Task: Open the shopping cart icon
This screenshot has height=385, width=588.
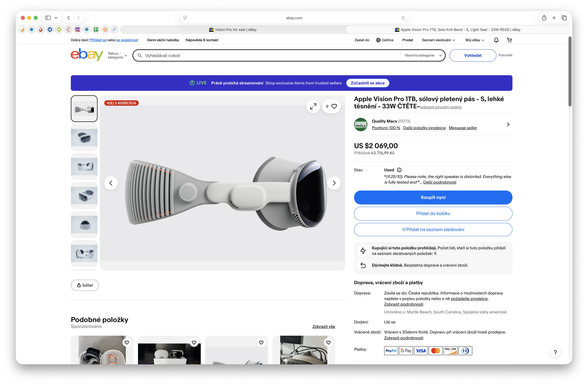Action: pyautogui.click(x=509, y=40)
